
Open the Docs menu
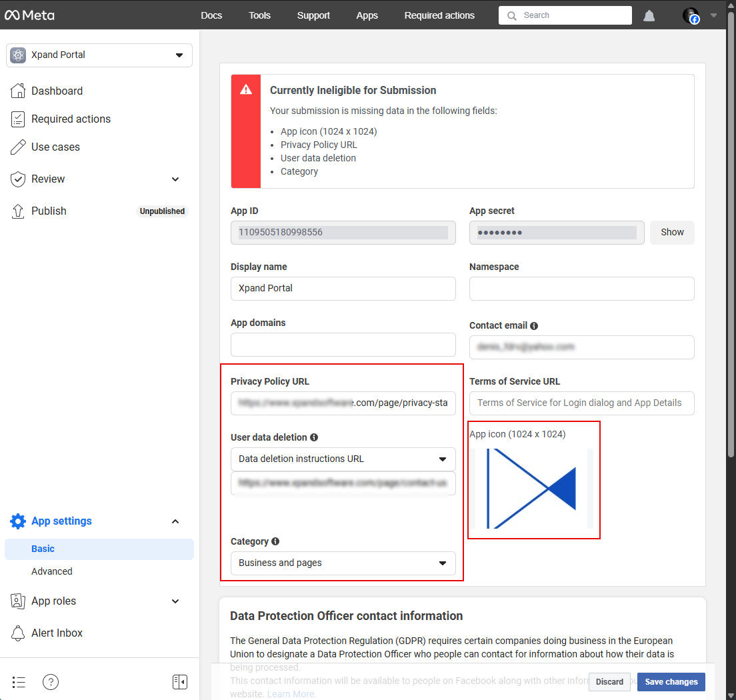pyautogui.click(x=212, y=15)
